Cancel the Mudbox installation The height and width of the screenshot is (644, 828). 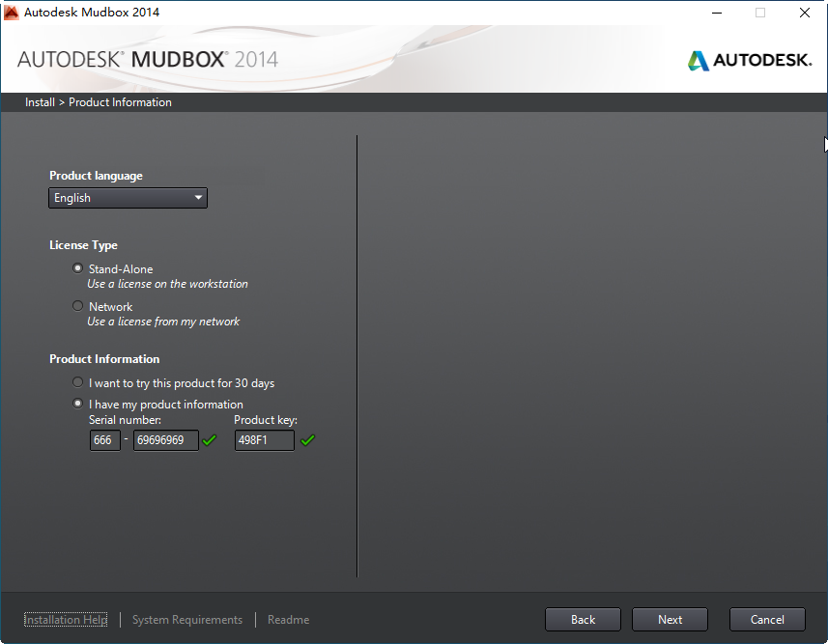point(767,620)
